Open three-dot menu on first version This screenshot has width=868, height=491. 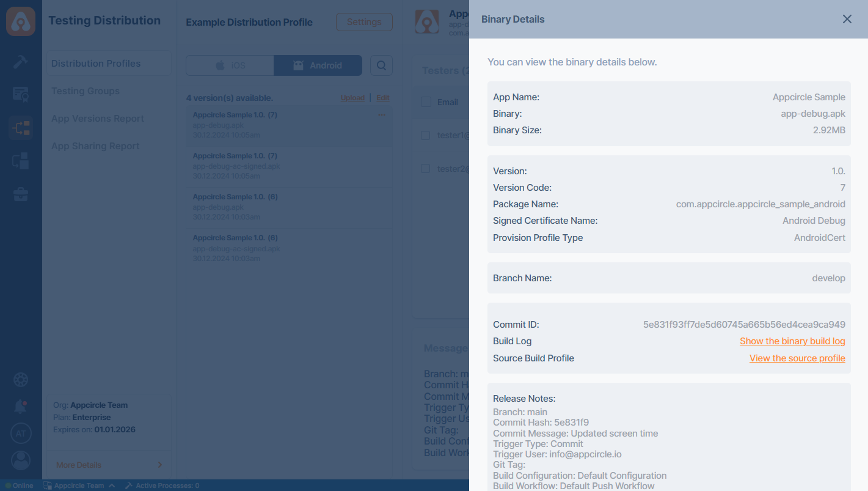click(x=382, y=115)
